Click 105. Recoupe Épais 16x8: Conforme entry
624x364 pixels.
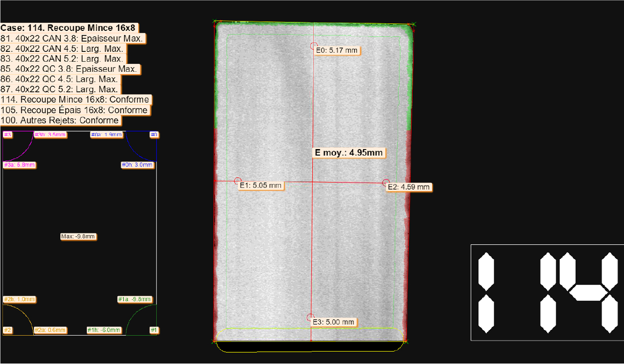75,110
